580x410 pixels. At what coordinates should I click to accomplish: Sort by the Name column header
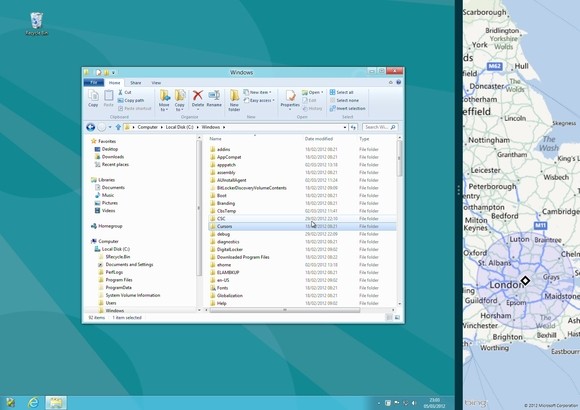pyautogui.click(x=215, y=139)
